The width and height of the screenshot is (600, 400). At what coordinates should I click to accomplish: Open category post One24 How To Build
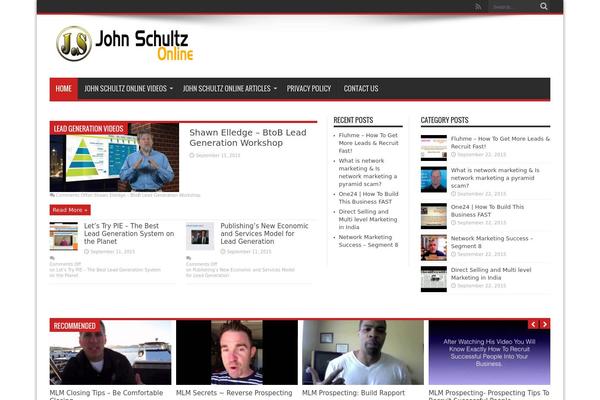[487, 211]
